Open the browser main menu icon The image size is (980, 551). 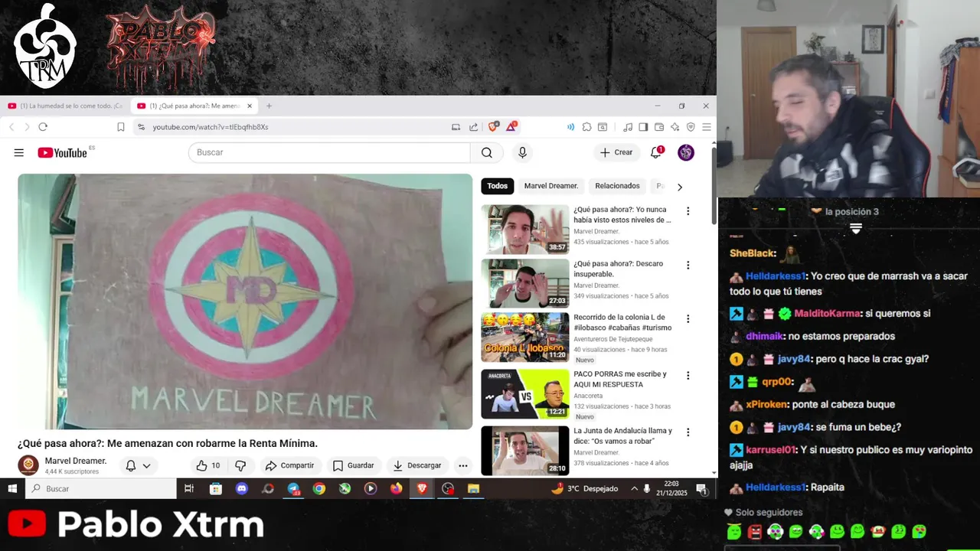[x=706, y=127]
